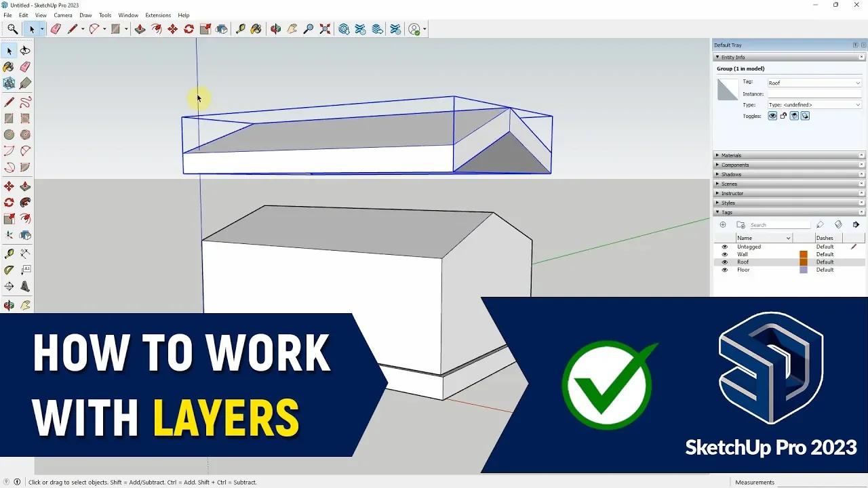Collapse the Entity Info panel

pos(717,57)
